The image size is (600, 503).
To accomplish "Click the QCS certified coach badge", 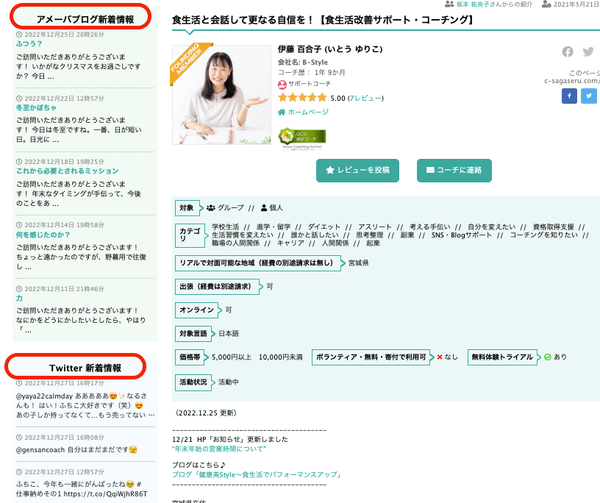I will point(303,135).
